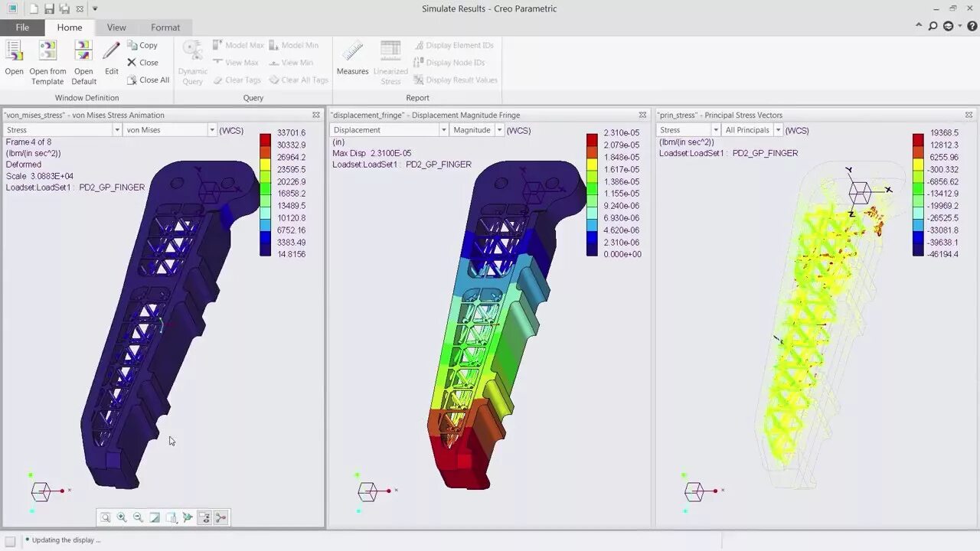Click Open Default in Window Definition

pyautogui.click(x=83, y=63)
